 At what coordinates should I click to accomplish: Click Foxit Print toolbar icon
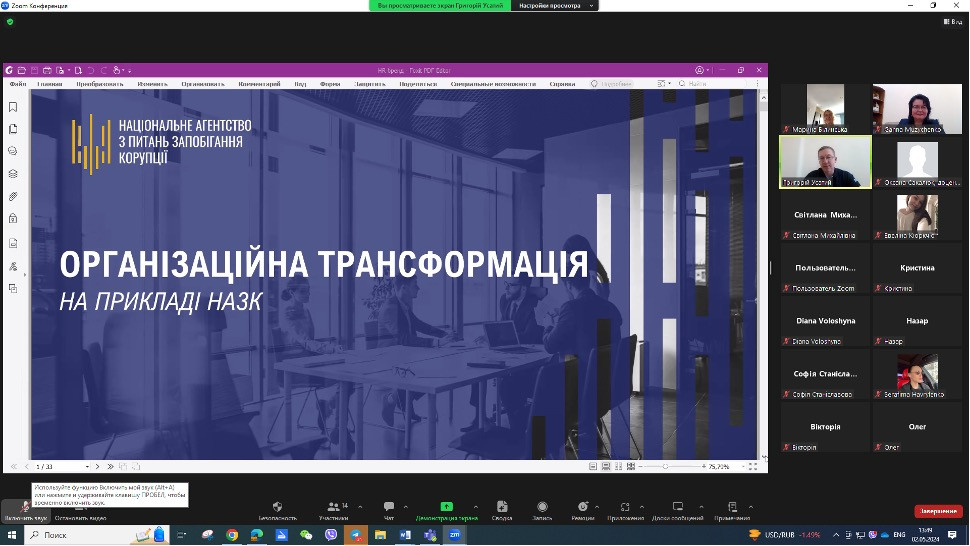[x=47, y=70]
